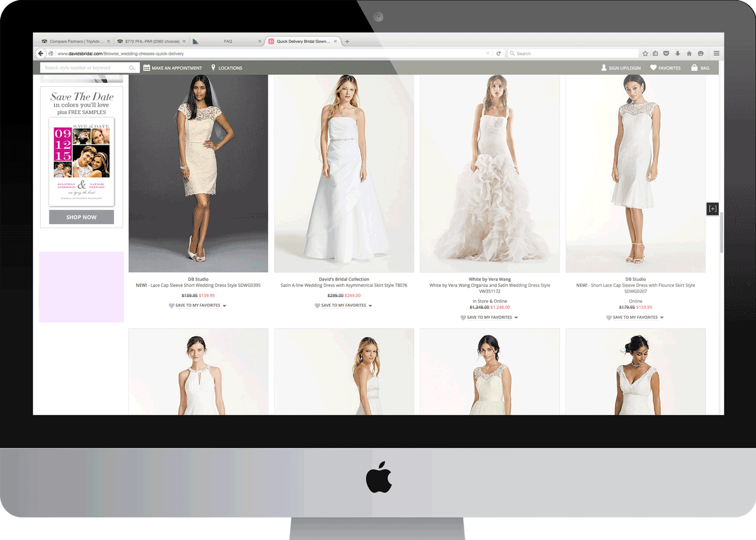The width and height of the screenshot is (756, 540).
Task: Open the Favorites link in header
Action: [669, 68]
